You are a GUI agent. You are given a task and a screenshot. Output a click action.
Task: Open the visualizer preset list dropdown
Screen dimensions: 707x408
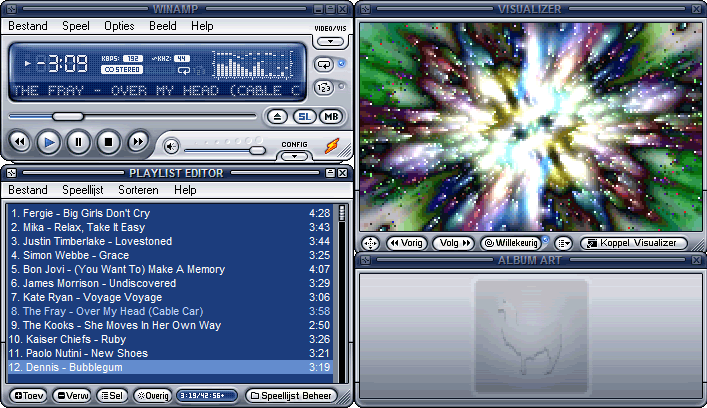pos(564,243)
